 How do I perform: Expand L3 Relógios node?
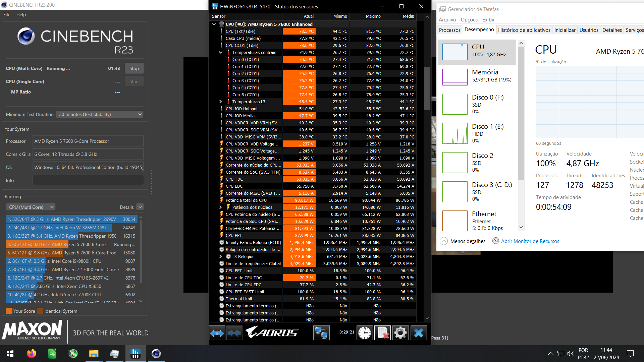(221, 256)
